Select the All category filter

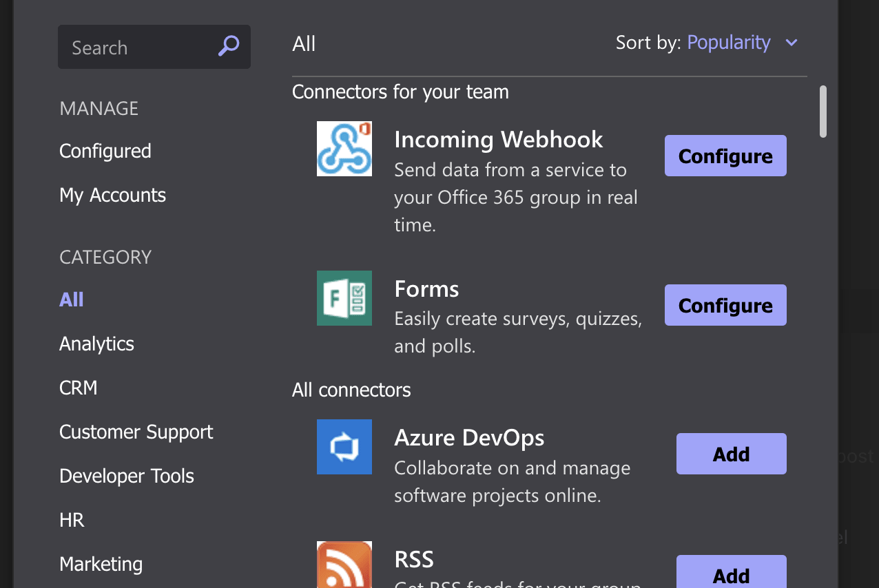pos(72,300)
